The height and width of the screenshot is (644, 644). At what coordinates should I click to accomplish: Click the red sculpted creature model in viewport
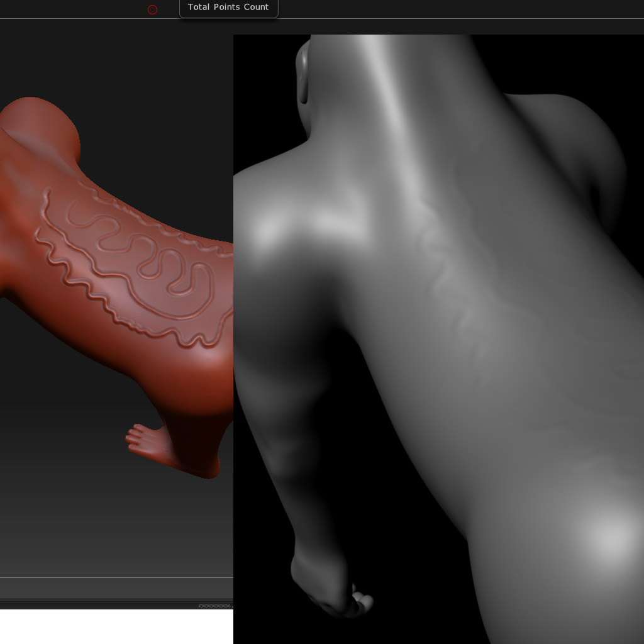(x=116, y=287)
